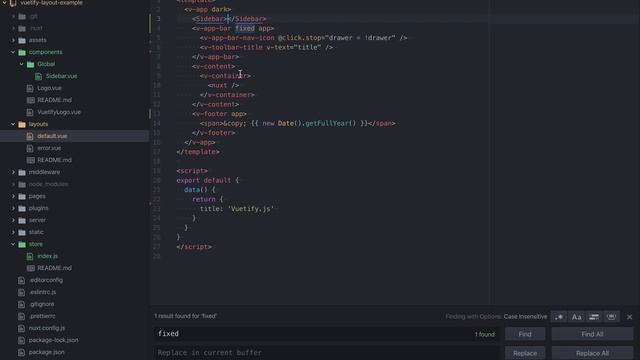Image resolution: width=640 pixels, height=360 pixels.
Task: Click the .prettierrc file icon
Action: (22, 316)
